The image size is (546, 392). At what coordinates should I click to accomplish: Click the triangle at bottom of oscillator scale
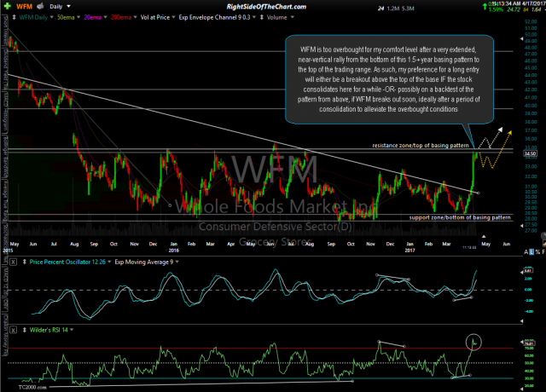pyautogui.click(x=521, y=321)
